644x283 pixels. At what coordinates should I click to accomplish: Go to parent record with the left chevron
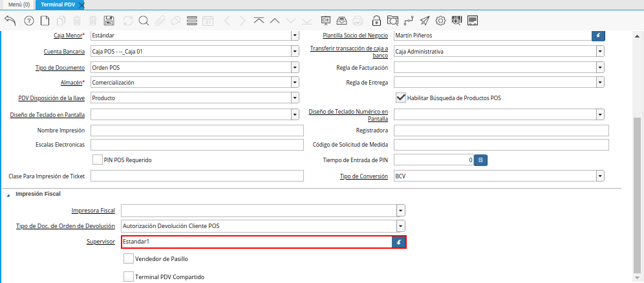click(x=228, y=21)
